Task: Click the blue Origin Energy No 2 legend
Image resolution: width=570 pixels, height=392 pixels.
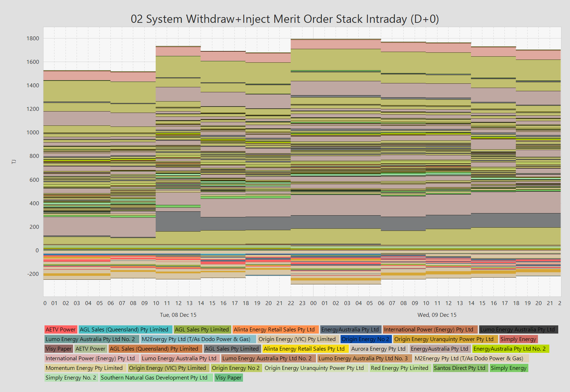Action: [366, 339]
